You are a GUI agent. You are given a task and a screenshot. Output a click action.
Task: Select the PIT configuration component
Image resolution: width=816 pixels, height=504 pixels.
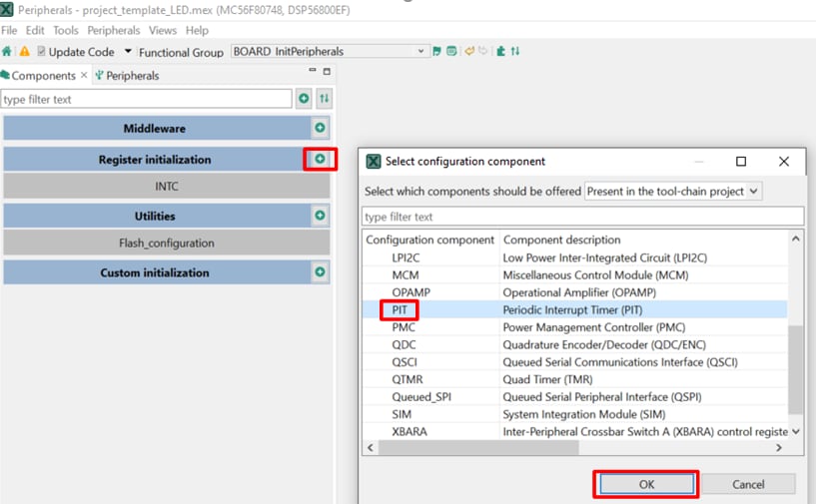coord(399,309)
